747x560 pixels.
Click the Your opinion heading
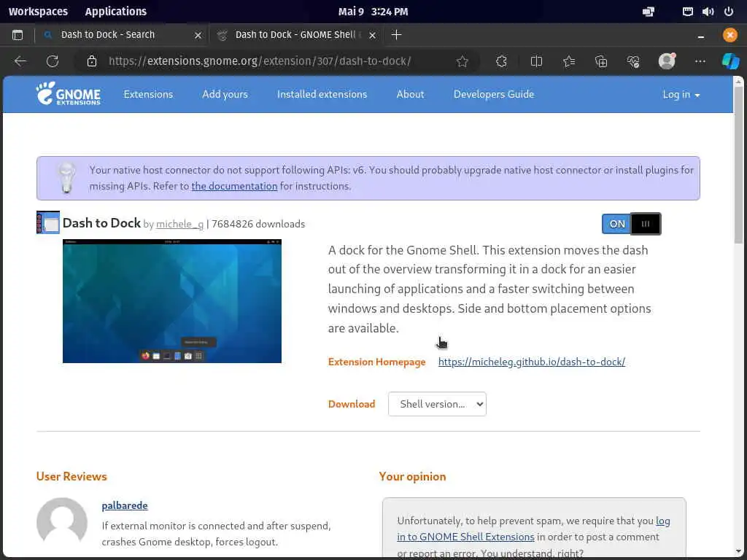[x=413, y=477]
